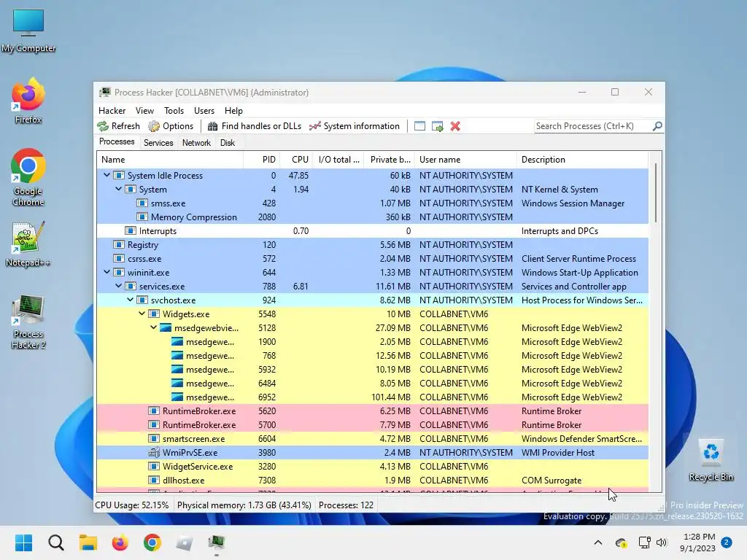The height and width of the screenshot is (560, 747).
Task: Open the Windows Start menu
Action: tap(23, 542)
